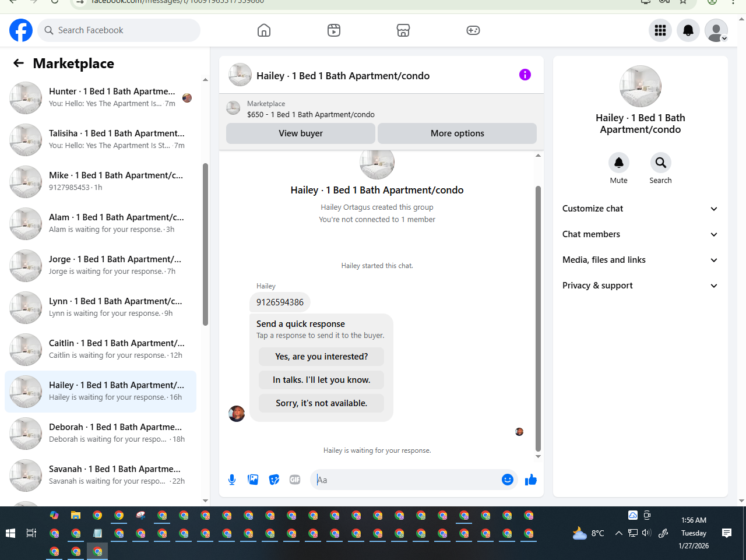746x560 pixels.
Task: Click the $650 listing title in Marketplace banner
Action: (x=311, y=115)
